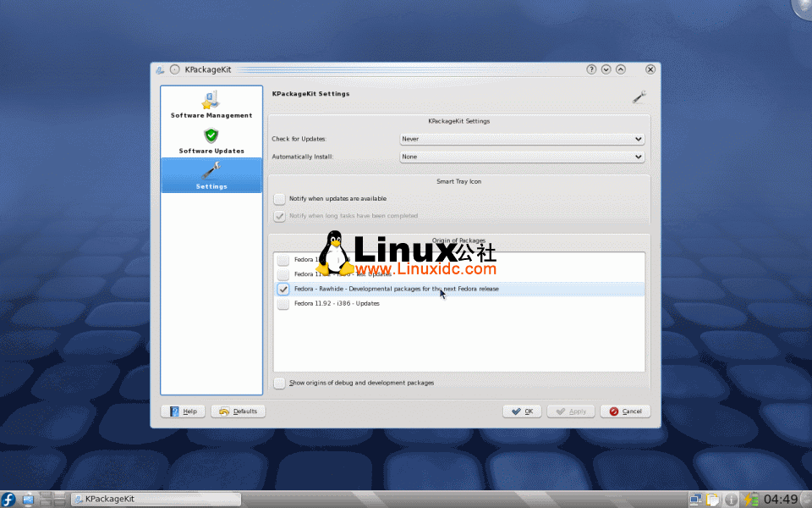Image resolution: width=812 pixels, height=508 pixels.
Task: Open the Automatically Install dropdown
Action: (x=522, y=156)
